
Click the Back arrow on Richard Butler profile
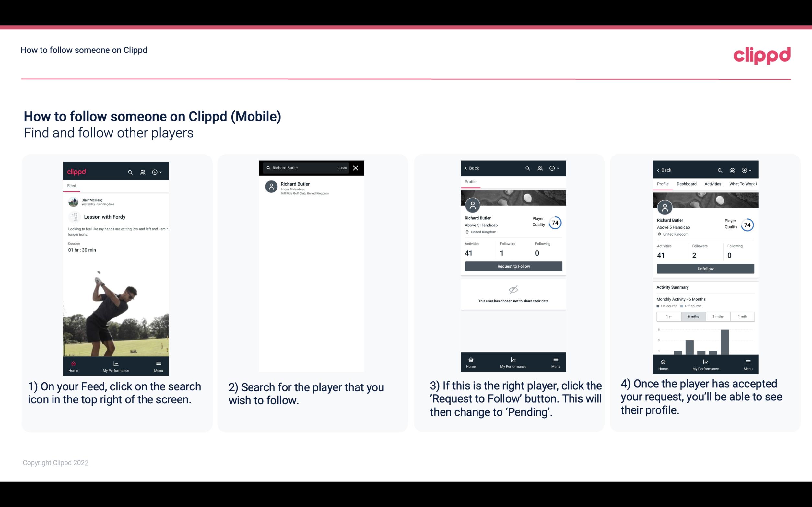pos(467,167)
